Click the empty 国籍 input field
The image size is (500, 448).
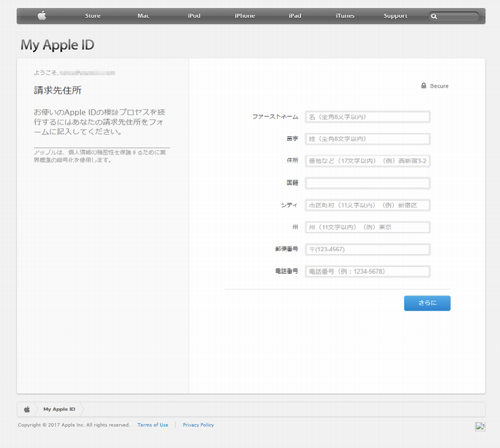(x=368, y=183)
